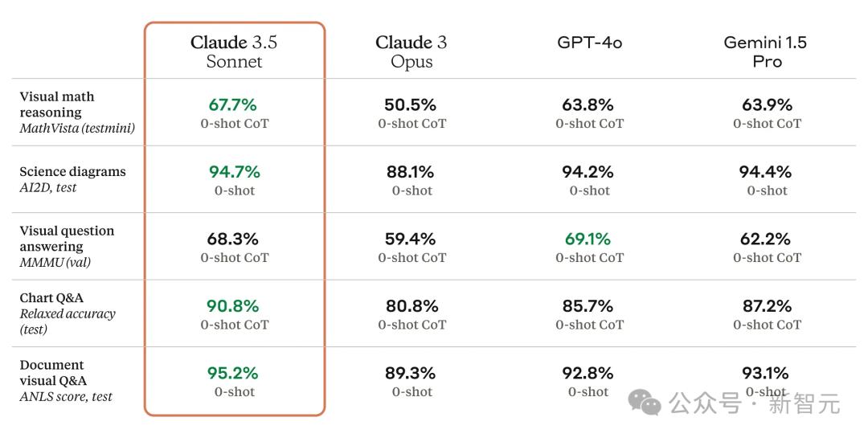Click the WeChat logo in the watermark

point(645,402)
